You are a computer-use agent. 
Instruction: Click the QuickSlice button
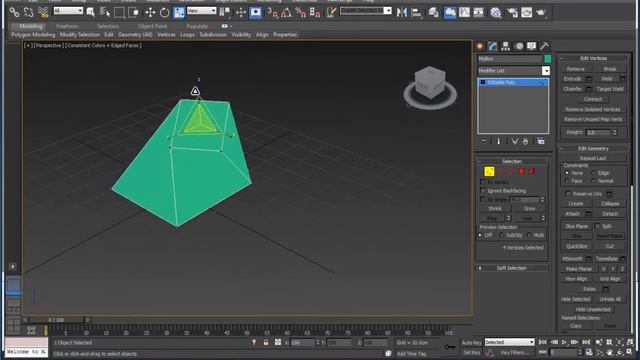(x=577, y=246)
